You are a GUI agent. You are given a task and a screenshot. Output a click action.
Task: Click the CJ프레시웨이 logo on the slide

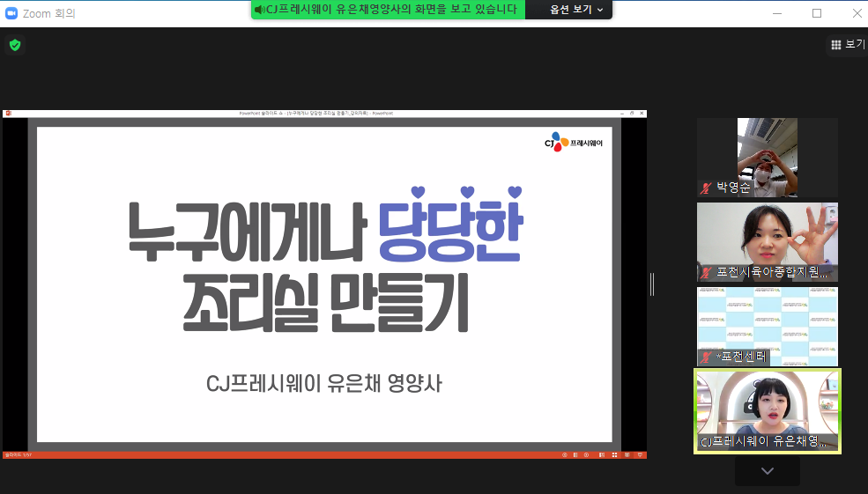point(574,142)
